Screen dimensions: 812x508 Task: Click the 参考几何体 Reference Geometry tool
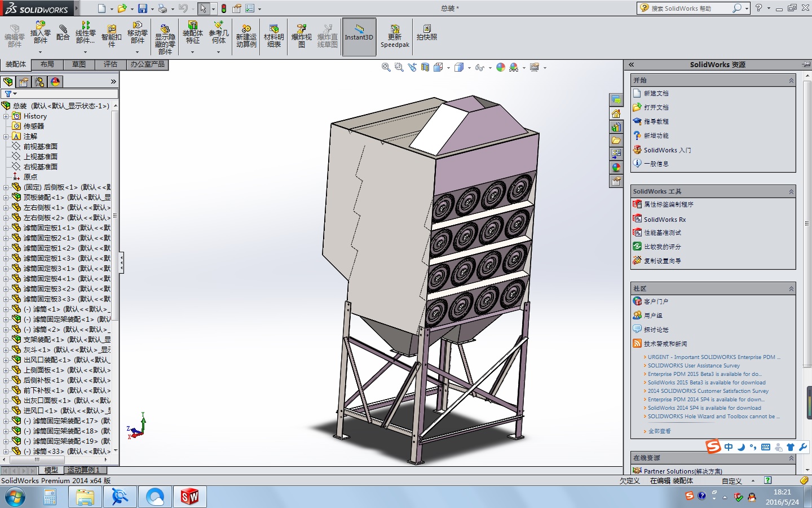point(219,33)
